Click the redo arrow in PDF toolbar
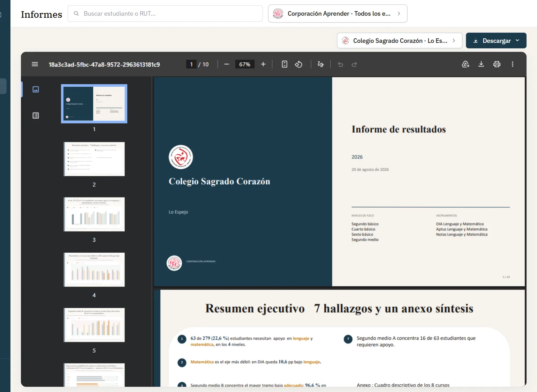The image size is (537, 392). [354, 64]
